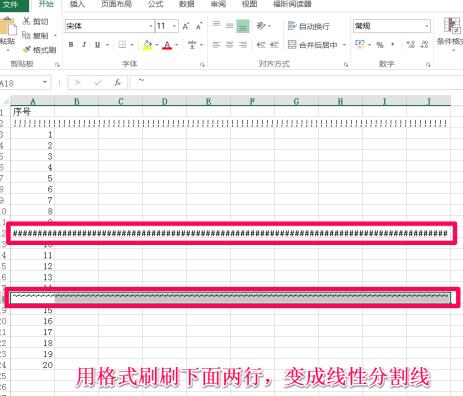Open number format dropdown 常规
The width and height of the screenshot is (463, 396).
[x=426, y=26]
